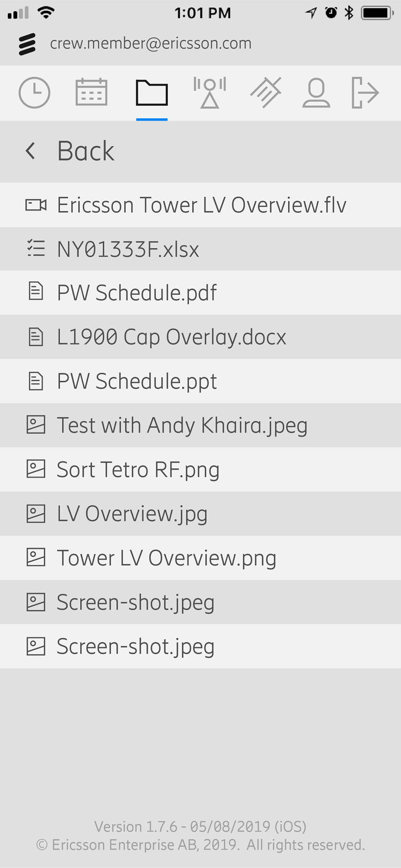Tap the Ericsson logo in header

point(27,44)
